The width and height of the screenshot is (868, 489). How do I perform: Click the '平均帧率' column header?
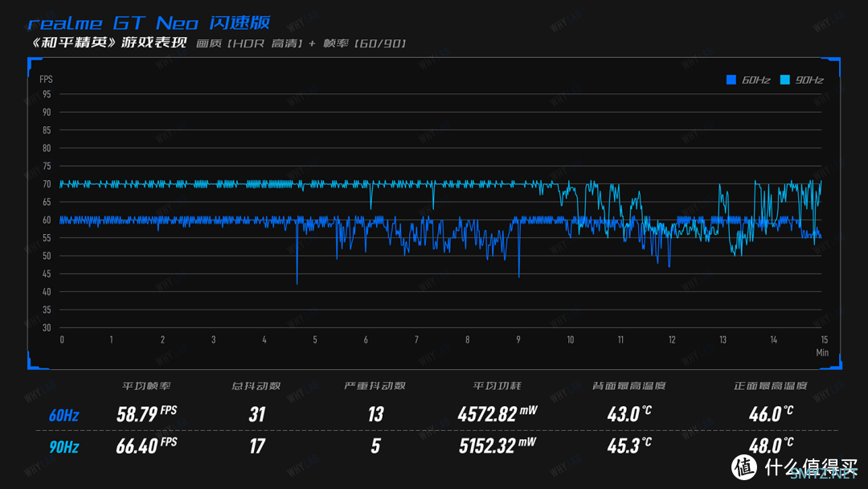click(x=146, y=386)
